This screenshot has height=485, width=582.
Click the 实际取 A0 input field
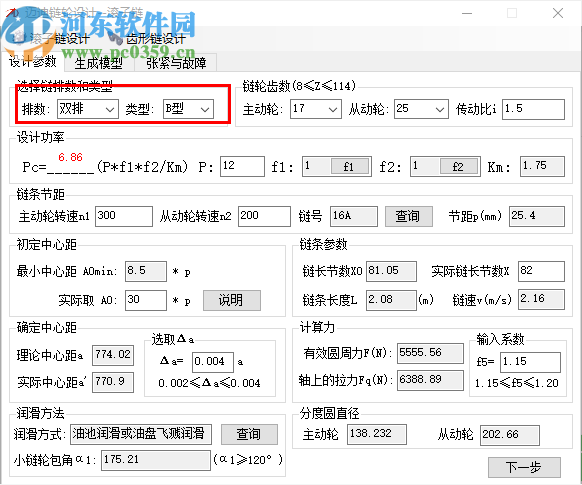tap(146, 300)
